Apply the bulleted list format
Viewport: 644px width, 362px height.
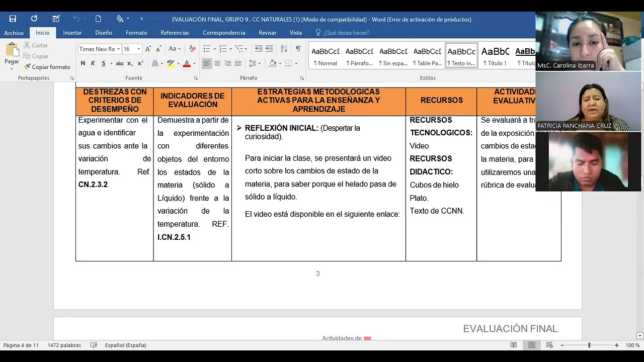click(x=206, y=49)
